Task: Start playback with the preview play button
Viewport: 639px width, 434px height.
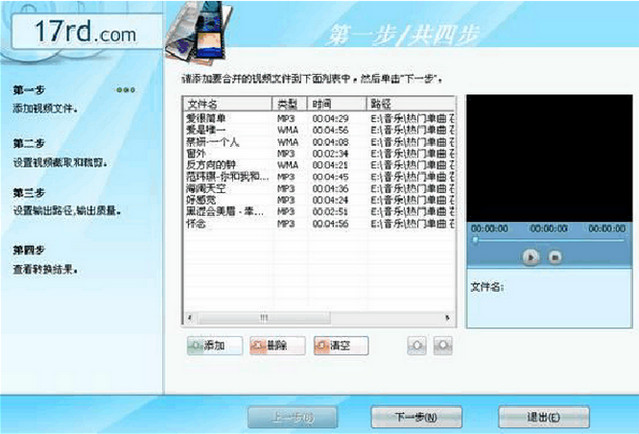Action: click(531, 257)
